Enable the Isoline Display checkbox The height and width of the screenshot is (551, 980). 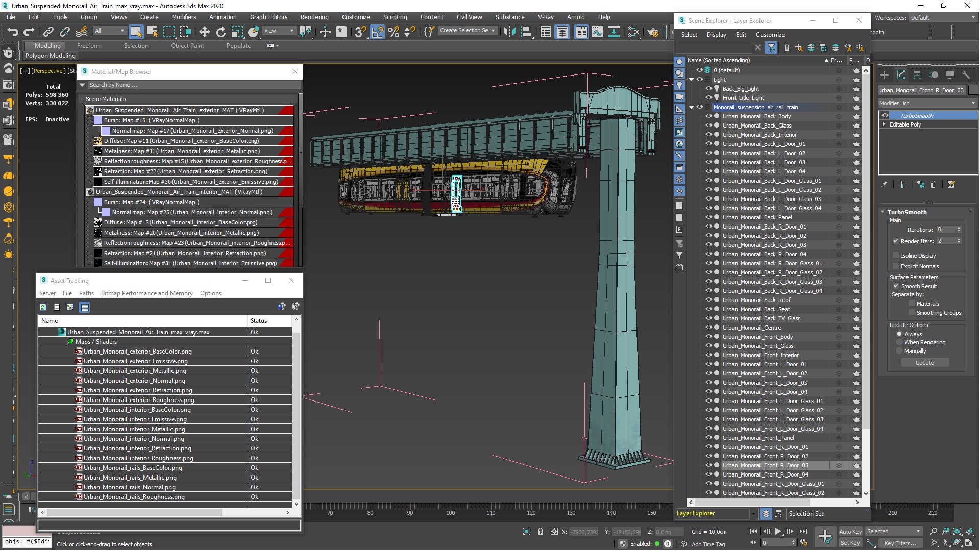pyautogui.click(x=896, y=256)
